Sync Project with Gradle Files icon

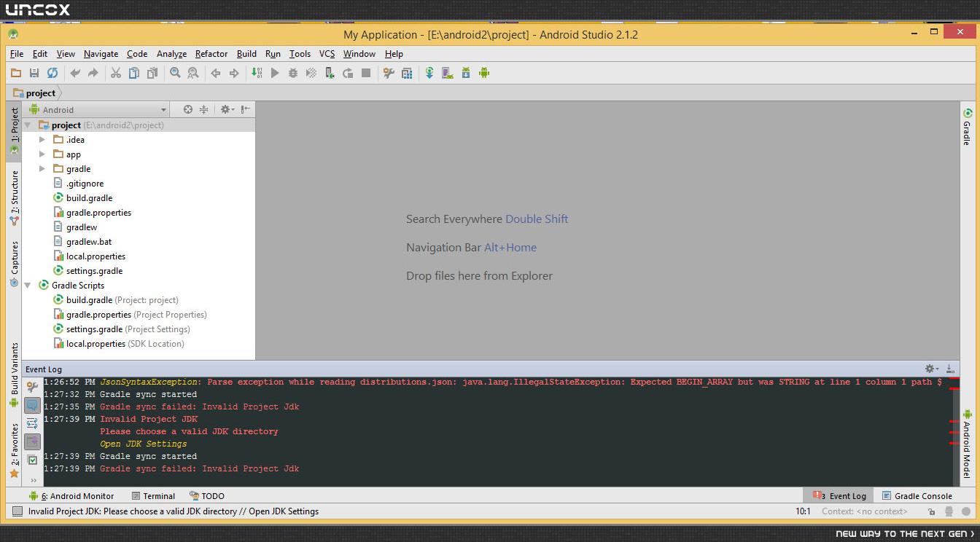point(429,73)
